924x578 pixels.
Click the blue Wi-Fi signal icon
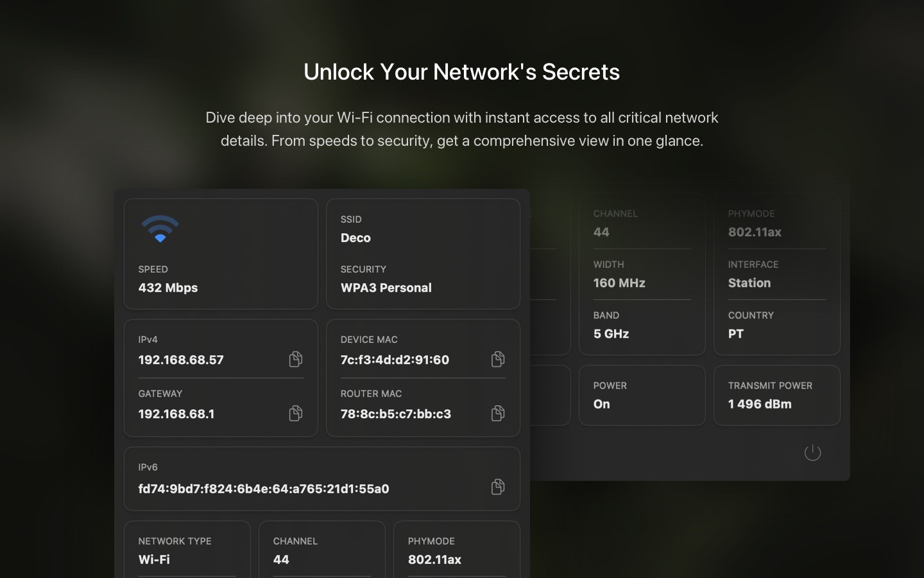160,229
